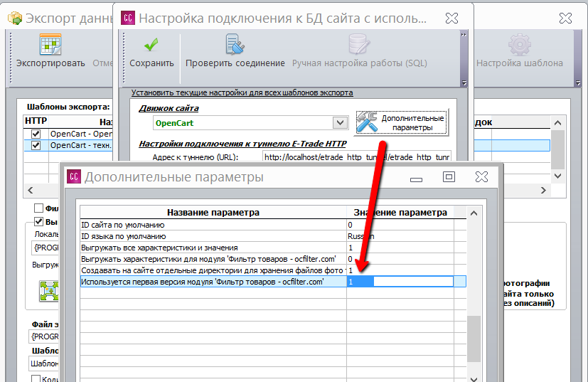The image size is (588, 382).
Task: Select the ID языка по умолчанию row
Action: coord(273,236)
